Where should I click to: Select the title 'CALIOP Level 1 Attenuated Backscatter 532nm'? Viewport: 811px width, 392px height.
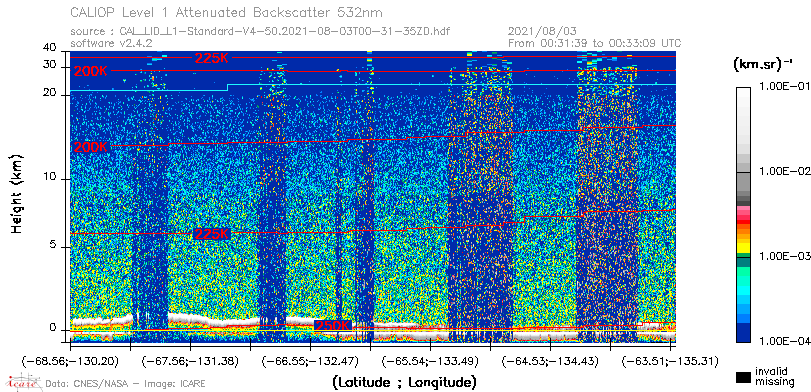click(x=227, y=12)
